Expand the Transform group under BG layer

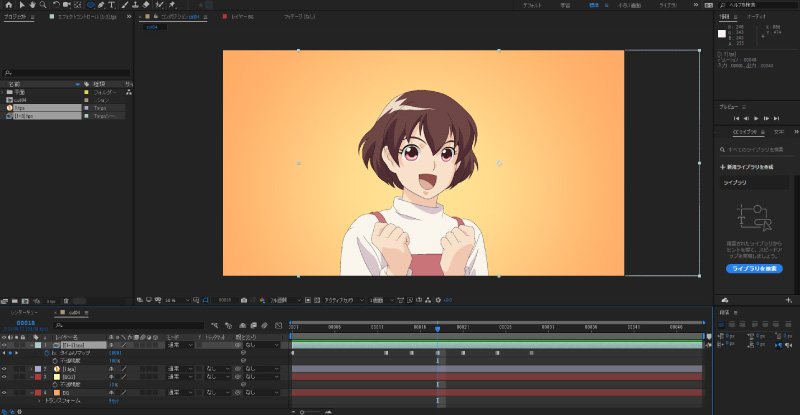coord(39,401)
